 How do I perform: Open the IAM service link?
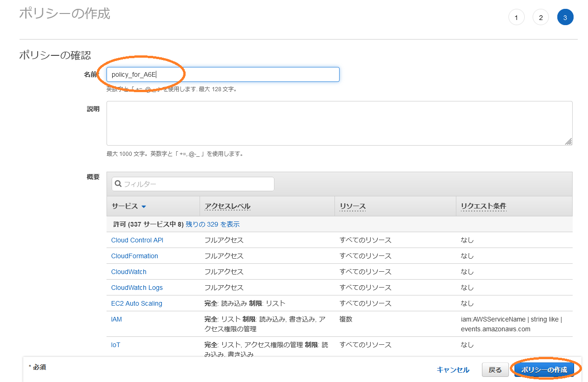116,319
